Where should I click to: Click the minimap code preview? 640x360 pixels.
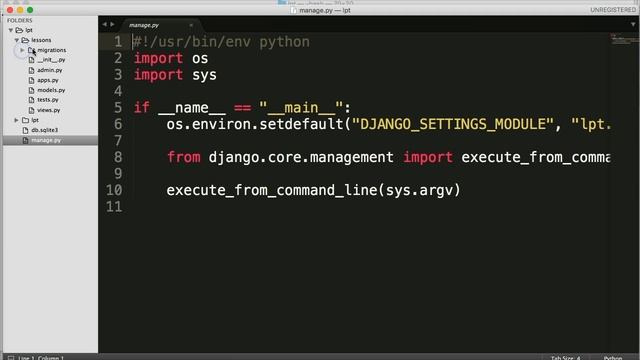[624, 40]
